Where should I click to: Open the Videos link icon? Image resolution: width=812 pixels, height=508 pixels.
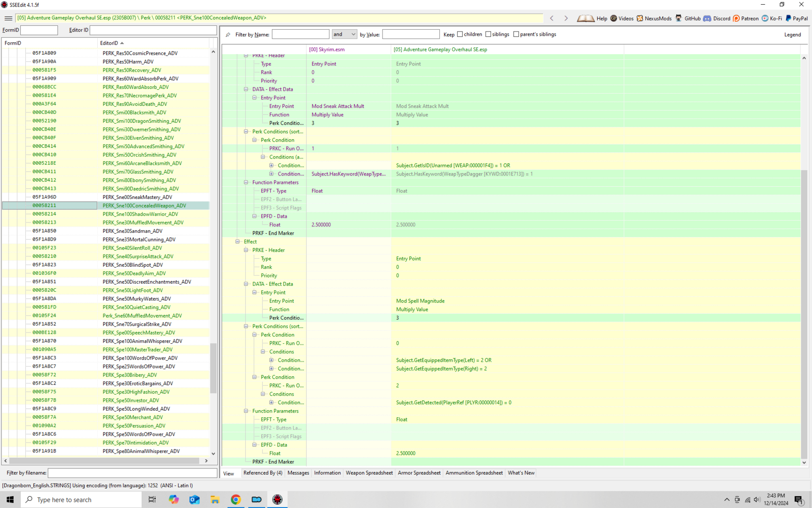(614, 18)
